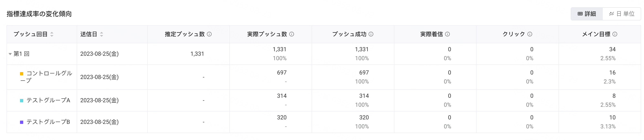Select the コントロールグループ row label

(x=46, y=77)
